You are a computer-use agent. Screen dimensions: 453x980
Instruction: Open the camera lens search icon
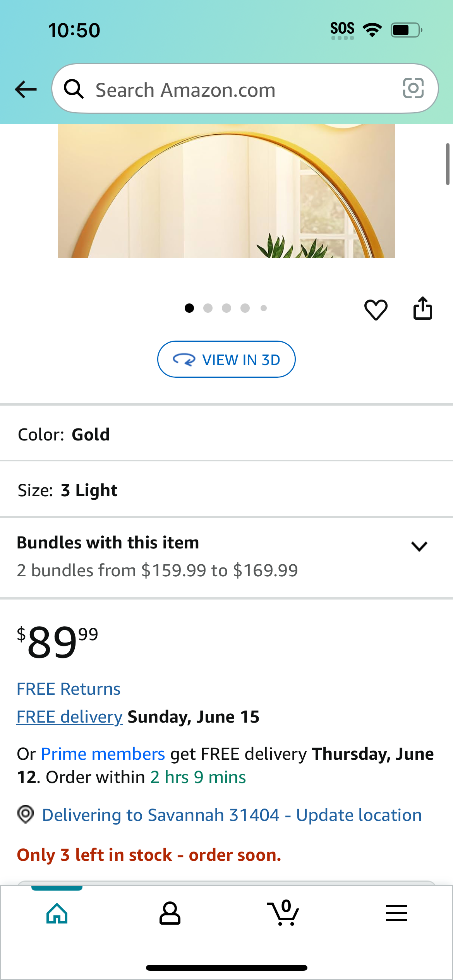(413, 89)
